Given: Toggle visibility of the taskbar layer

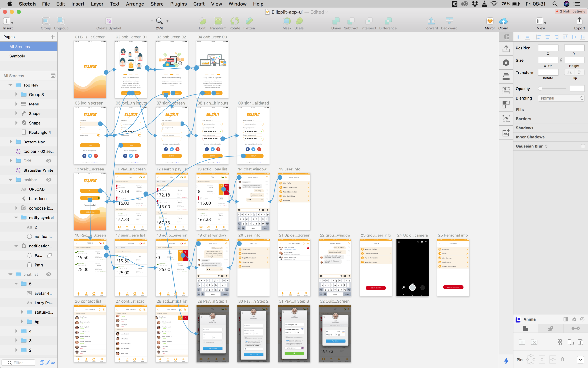Looking at the screenshot, I should coord(49,180).
